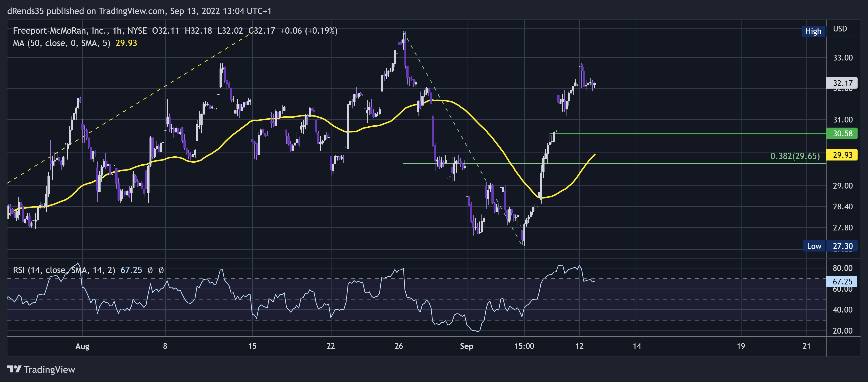
Task: Click the Aug date label on time axis
Action: click(83, 346)
